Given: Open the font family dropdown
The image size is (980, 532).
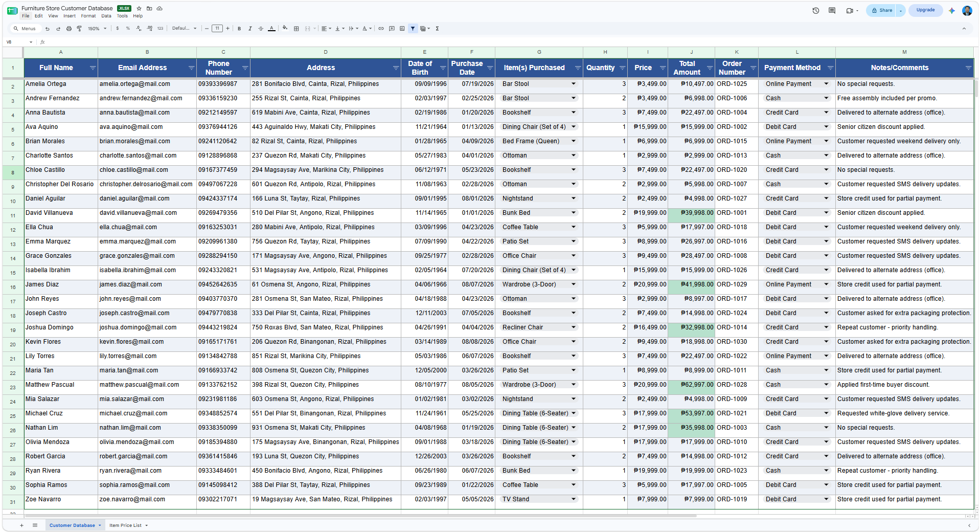Looking at the screenshot, I should click(184, 29).
